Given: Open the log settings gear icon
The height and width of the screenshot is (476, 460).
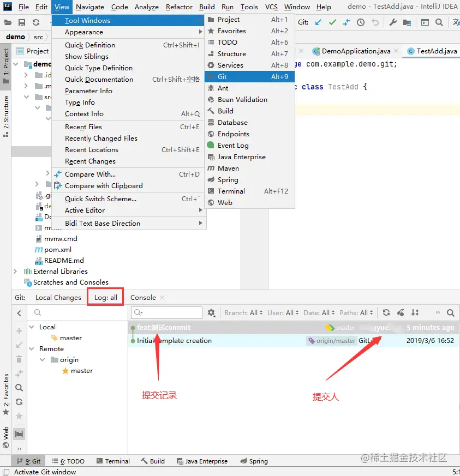Looking at the screenshot, I should point(212,312).
